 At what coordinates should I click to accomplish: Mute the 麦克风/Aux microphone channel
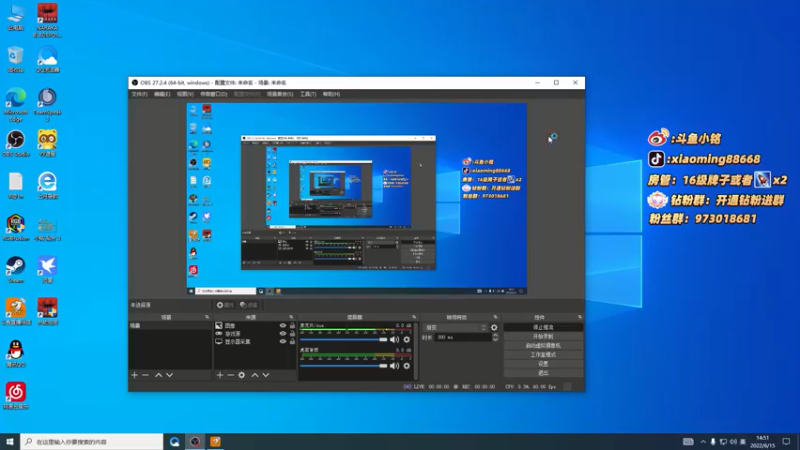(394, 339)
